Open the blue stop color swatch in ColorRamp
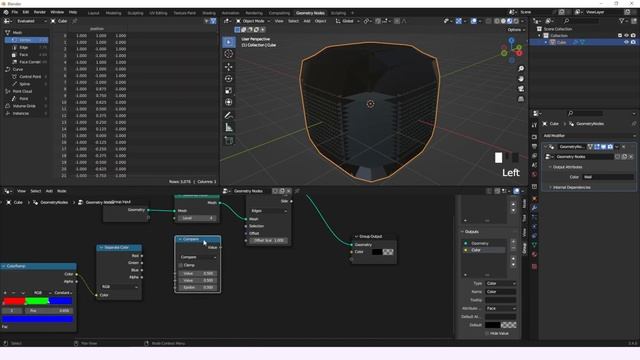 [37, 319]
